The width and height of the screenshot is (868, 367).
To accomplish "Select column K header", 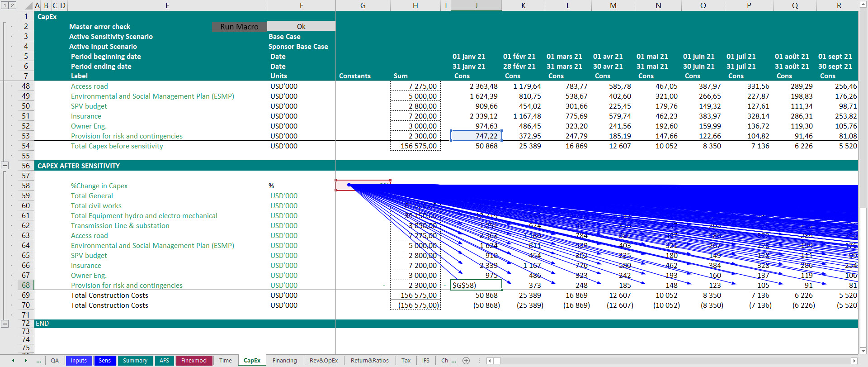I will point(524,5).
